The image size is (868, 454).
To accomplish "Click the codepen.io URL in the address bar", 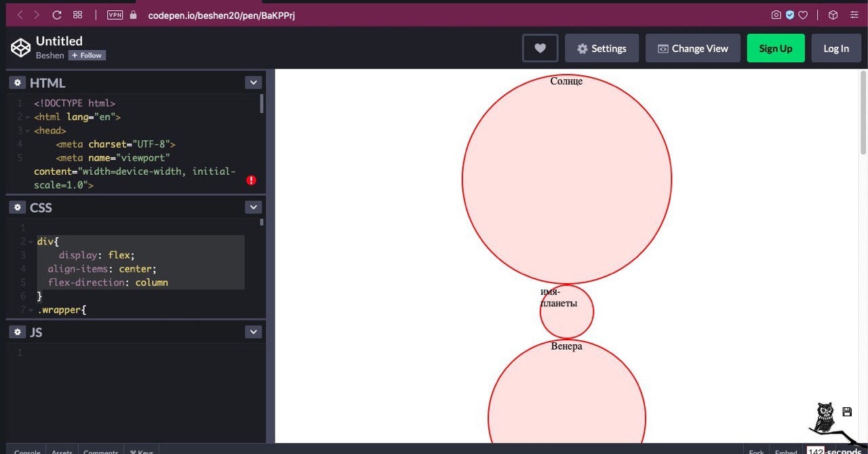I will [221, 14].
